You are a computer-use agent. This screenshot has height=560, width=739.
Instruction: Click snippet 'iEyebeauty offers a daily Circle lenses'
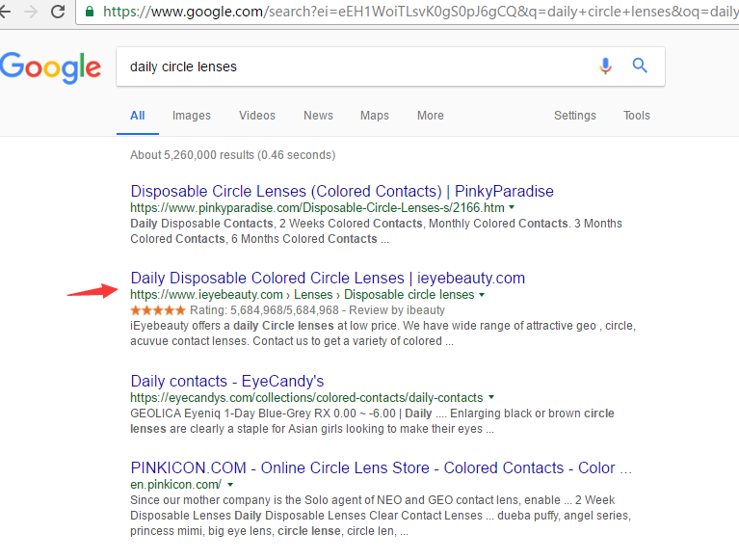[x=232, y=326]
